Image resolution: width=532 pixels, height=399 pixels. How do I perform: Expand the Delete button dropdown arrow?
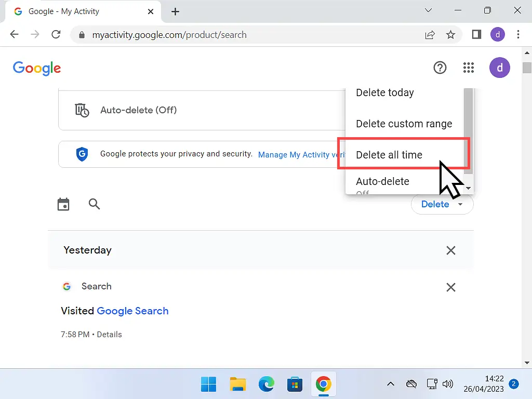pyautogui.click(x=460, y=204)
